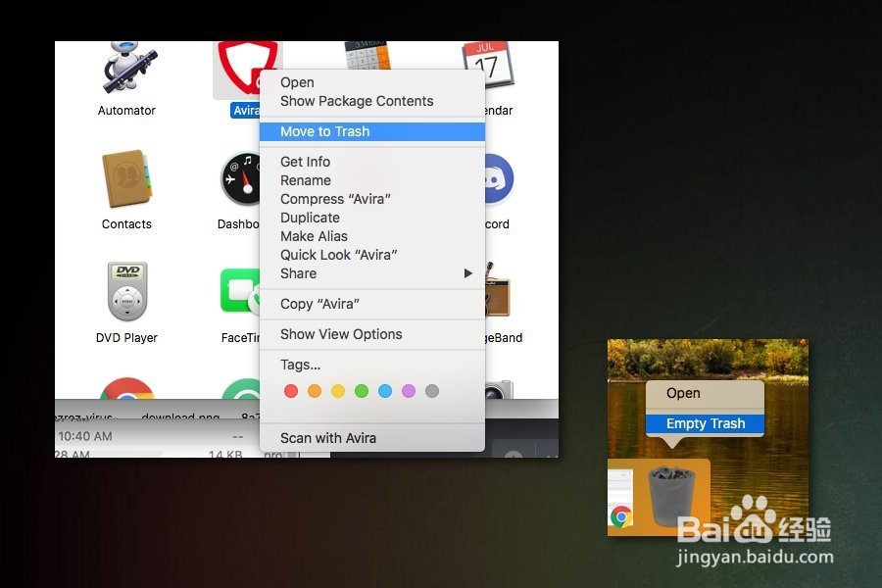The width and height of the screenshot is (882, 588).
Task: Open the DVD Player app icon
Action: 127,291
